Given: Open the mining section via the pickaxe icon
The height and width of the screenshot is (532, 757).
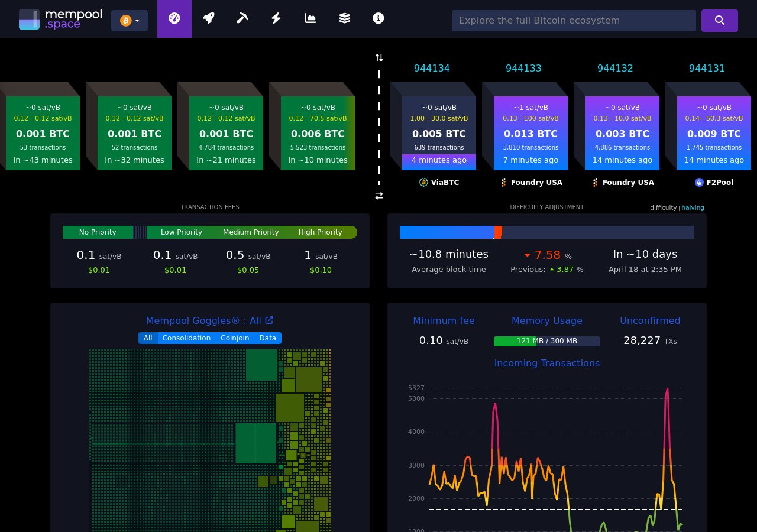Looking at the screenshot, I should click(242, 18).
